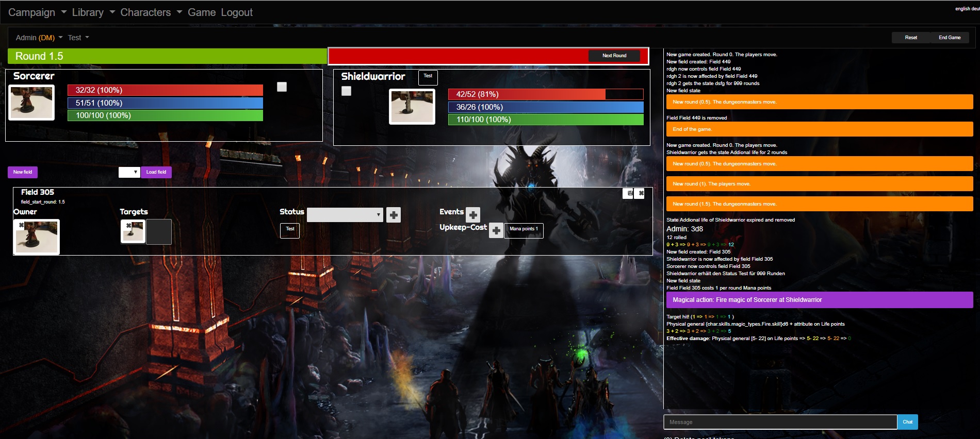Viewport: 980px width, 439px height.
Task: Expand the Admin (DM) dropdown
Action: pos(39,38)
